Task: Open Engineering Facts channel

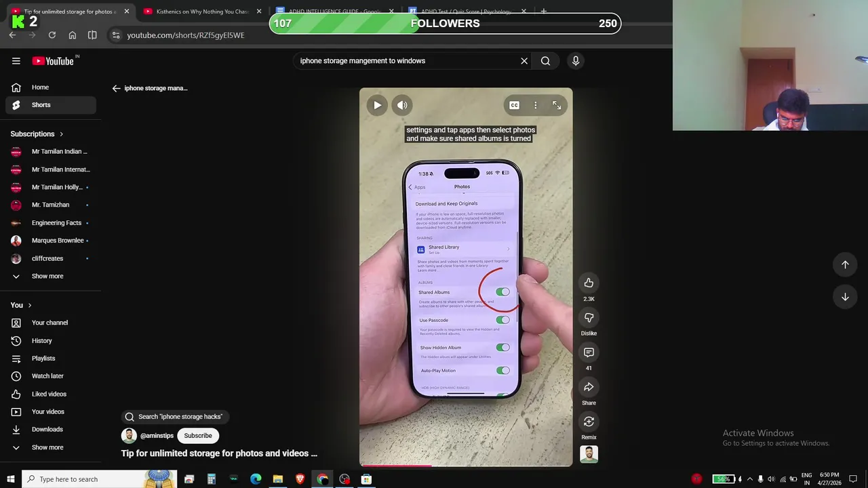Action: click(50, 223)
